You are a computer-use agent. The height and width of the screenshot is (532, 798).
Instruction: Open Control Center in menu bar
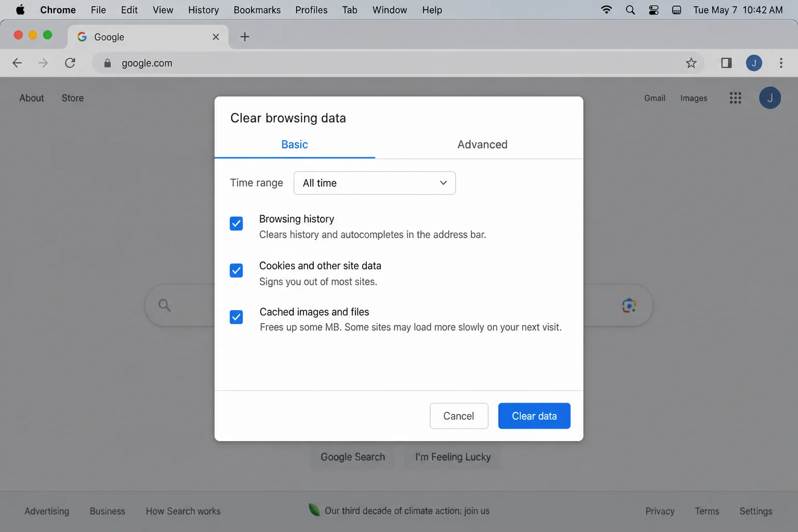click(x=654, y=10)
